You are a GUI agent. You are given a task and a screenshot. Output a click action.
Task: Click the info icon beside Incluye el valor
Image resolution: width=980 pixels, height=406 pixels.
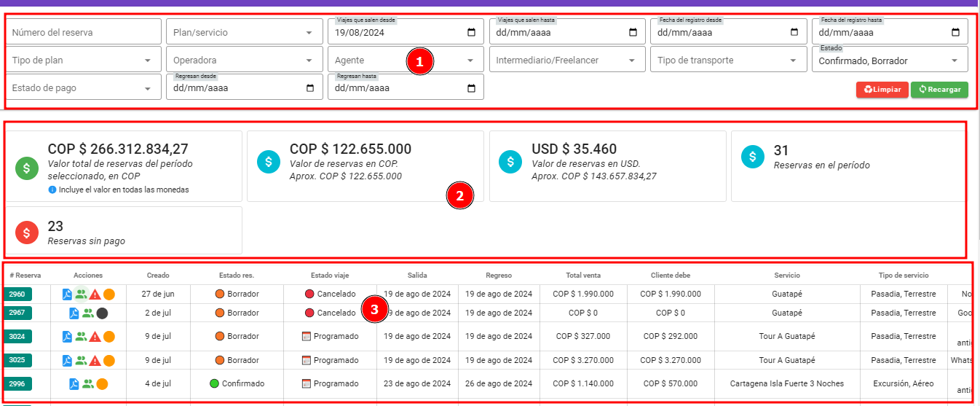tap(52, 190)
